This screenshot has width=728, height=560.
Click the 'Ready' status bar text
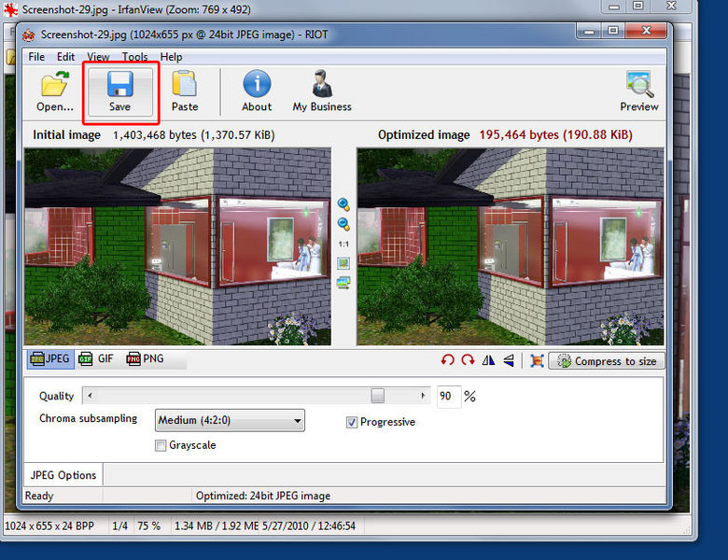(x=39, y=496)
